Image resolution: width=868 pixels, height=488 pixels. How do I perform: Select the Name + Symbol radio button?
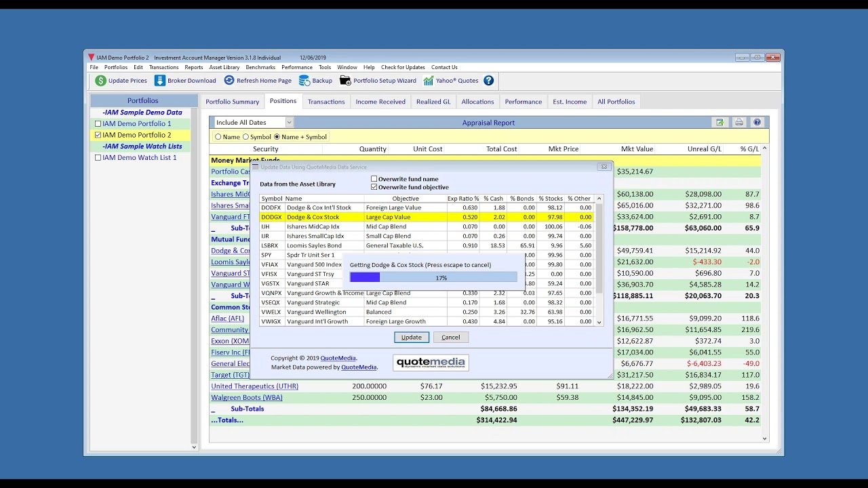coord(277,137)
